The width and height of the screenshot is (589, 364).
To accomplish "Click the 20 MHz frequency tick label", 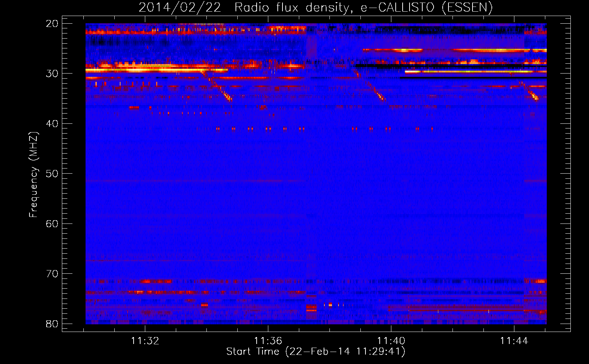I will 52,24.
